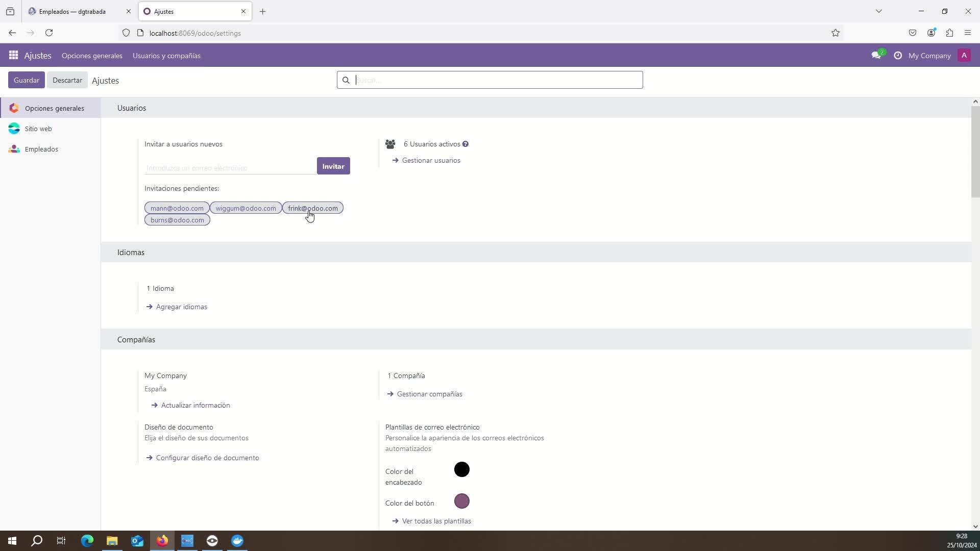The height and width of the screenshot is (551, 980).
Task: Click the Firefox bookmark star icon
Action: click(836, 33)
